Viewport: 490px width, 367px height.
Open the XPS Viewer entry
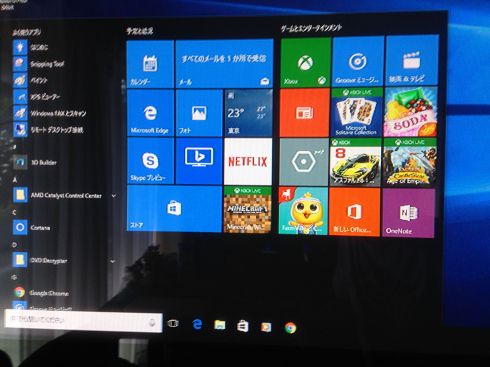click(37, 97)
